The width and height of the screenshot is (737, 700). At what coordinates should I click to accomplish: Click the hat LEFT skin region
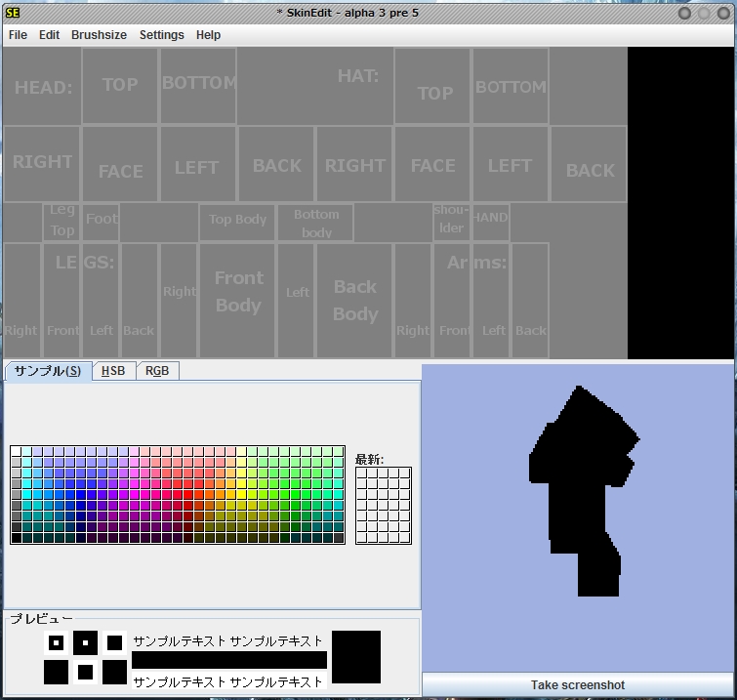tap(511, 164)
